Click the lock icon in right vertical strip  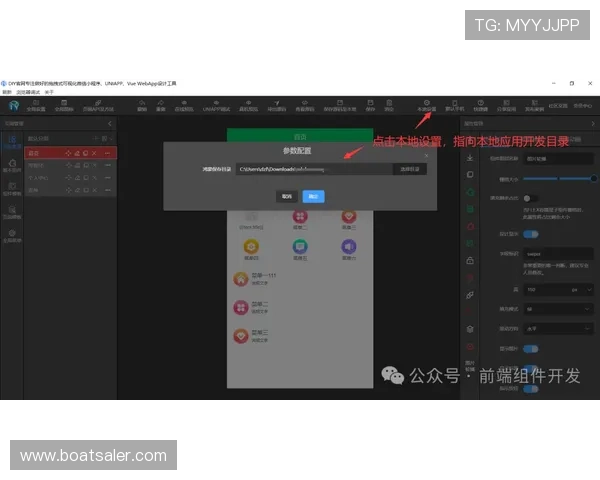(470, 260)
